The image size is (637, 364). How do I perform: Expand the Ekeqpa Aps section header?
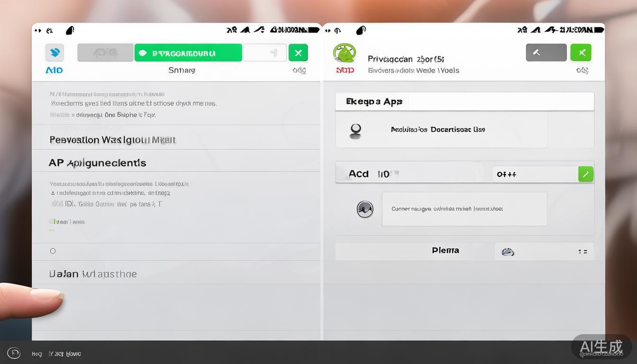coord(464,101)
